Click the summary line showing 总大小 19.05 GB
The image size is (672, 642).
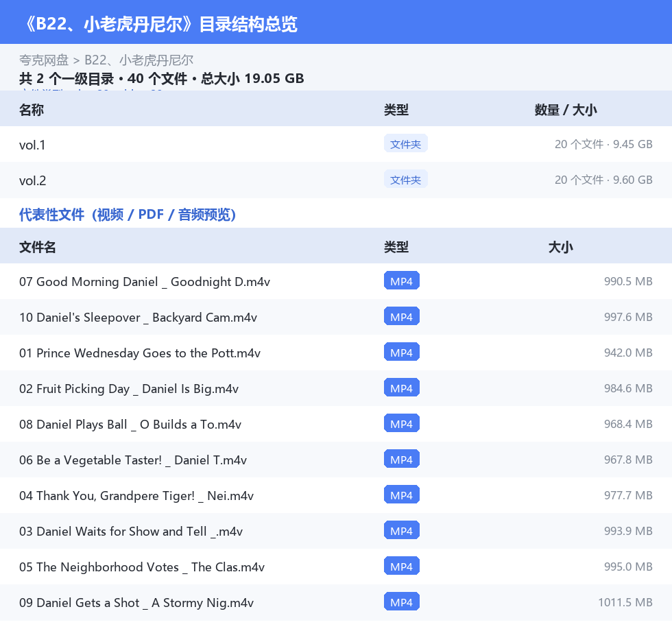(162, 78)
